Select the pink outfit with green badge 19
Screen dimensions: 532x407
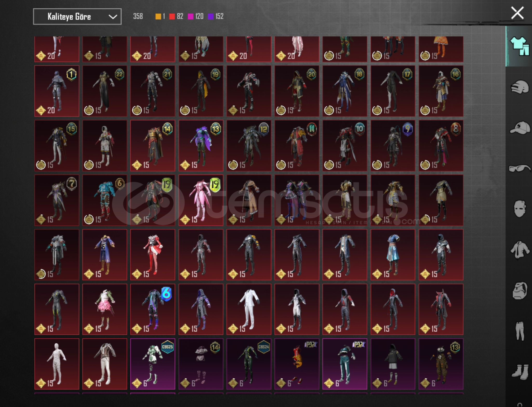pos(201,200)
